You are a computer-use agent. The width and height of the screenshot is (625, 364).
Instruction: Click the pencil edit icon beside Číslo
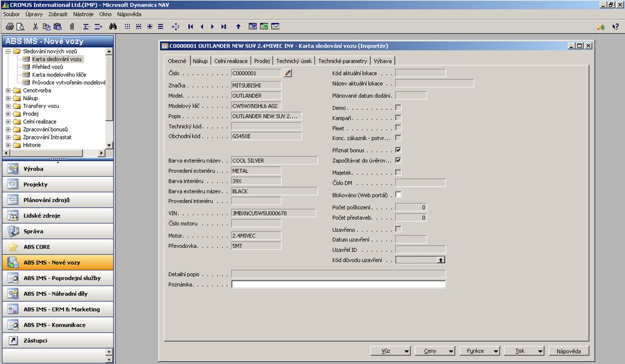click(x=288, y=73)
